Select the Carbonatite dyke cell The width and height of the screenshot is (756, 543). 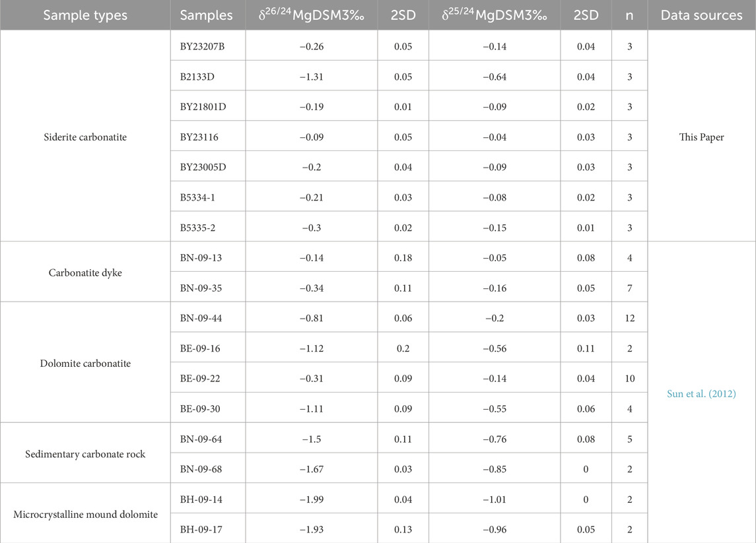tap(85, 272)
